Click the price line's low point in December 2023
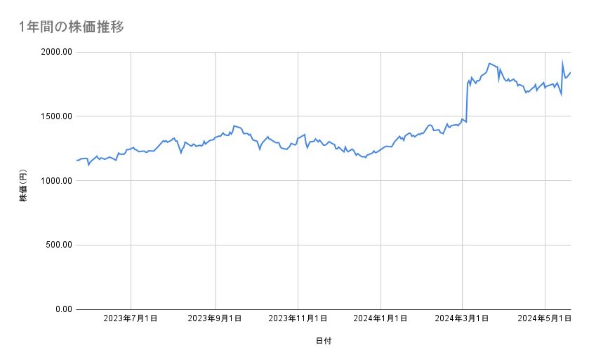The image size is (589, 364). click(365, 158)
